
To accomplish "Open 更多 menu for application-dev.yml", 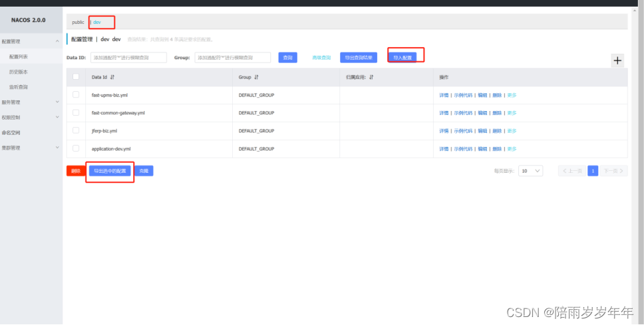I will [512, 149].
